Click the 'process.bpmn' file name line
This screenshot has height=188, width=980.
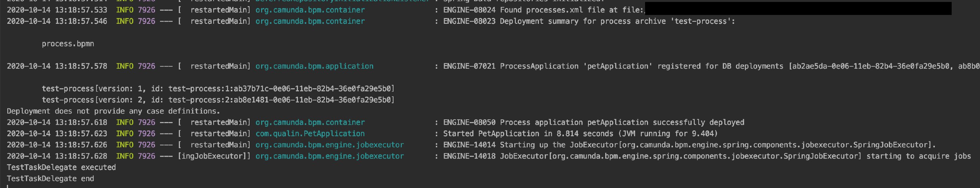(68, 44)
